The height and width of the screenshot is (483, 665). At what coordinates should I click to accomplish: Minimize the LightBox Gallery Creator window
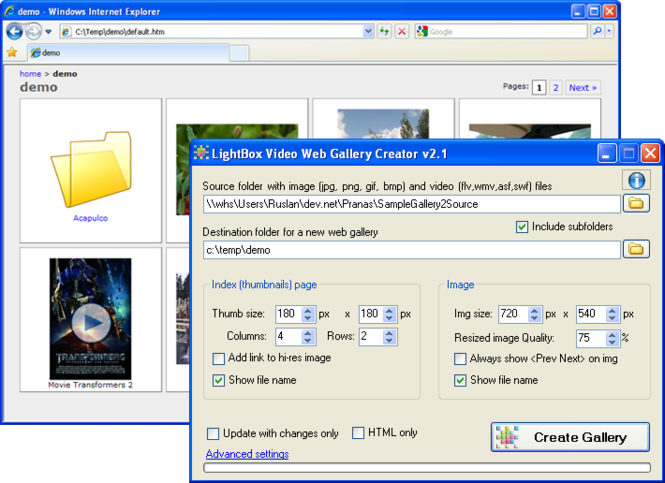click(x=606, y=154)
